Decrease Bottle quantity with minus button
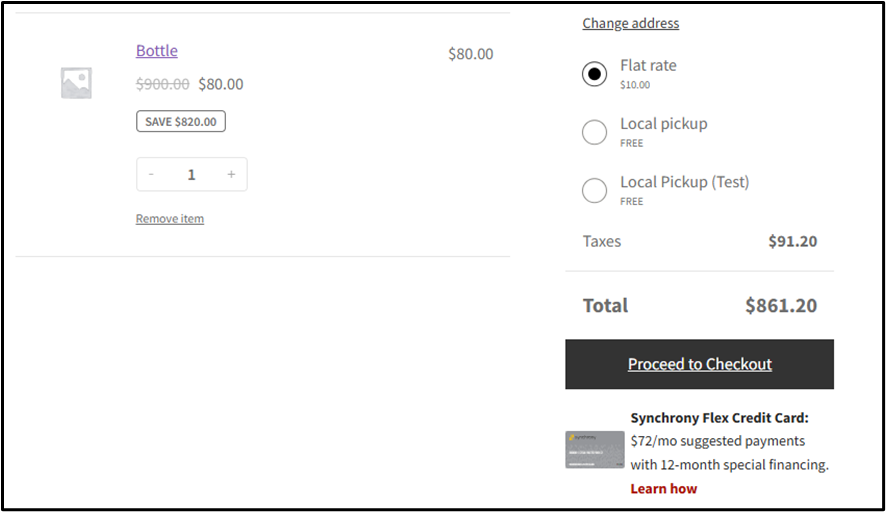Viewport: 886px width, 512px height. pos(151,174)
